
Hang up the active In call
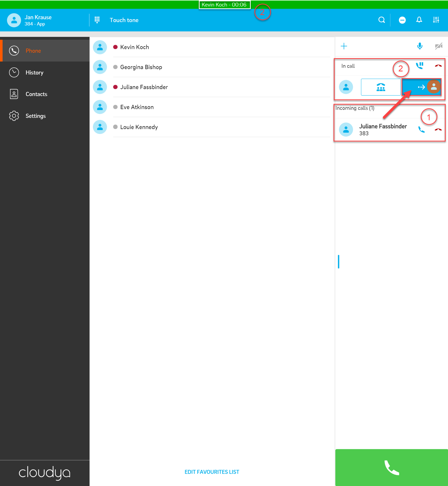(x=438, y=66)
